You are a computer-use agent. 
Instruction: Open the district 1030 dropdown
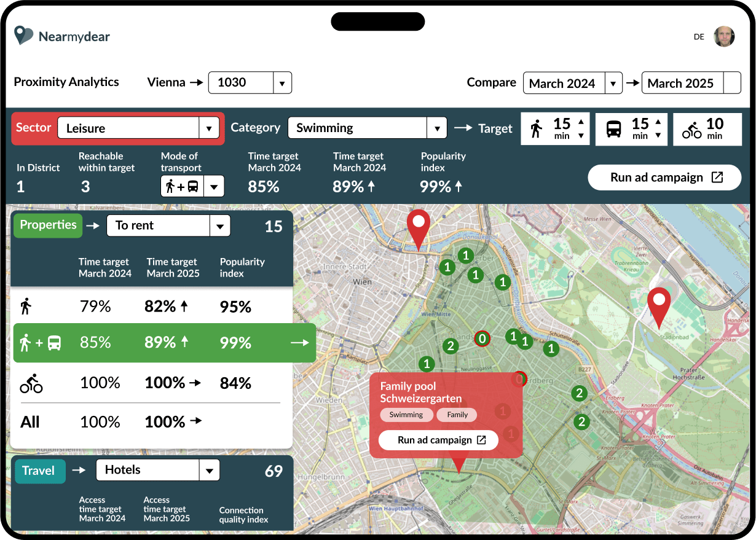click(282, 83)
